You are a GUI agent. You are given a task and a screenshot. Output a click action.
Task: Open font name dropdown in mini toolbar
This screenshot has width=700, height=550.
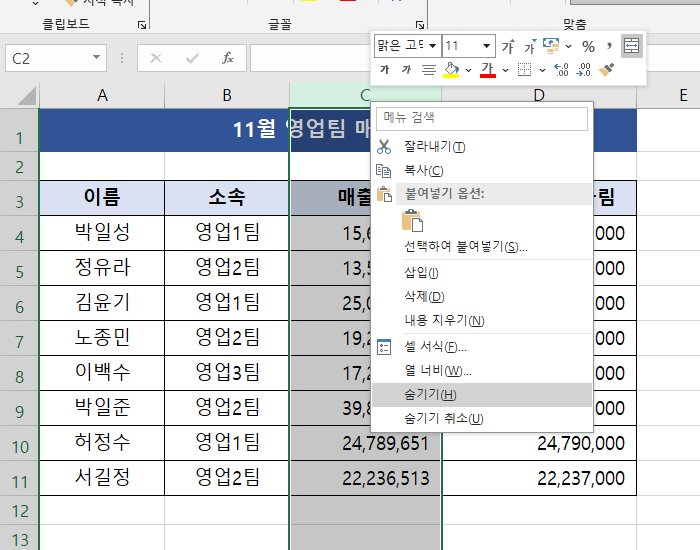point(433,46)
